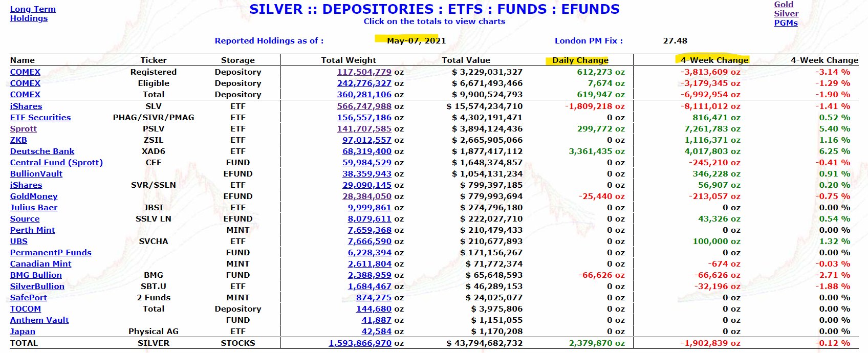Click the ZKB name link
This screenshot has width=868, height=353.
pos(18,140)
